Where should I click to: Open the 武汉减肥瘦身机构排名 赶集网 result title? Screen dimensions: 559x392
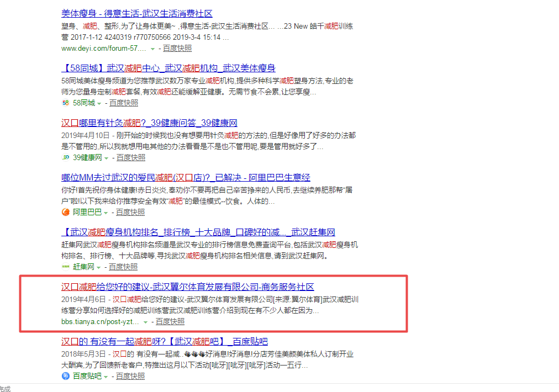198,232
